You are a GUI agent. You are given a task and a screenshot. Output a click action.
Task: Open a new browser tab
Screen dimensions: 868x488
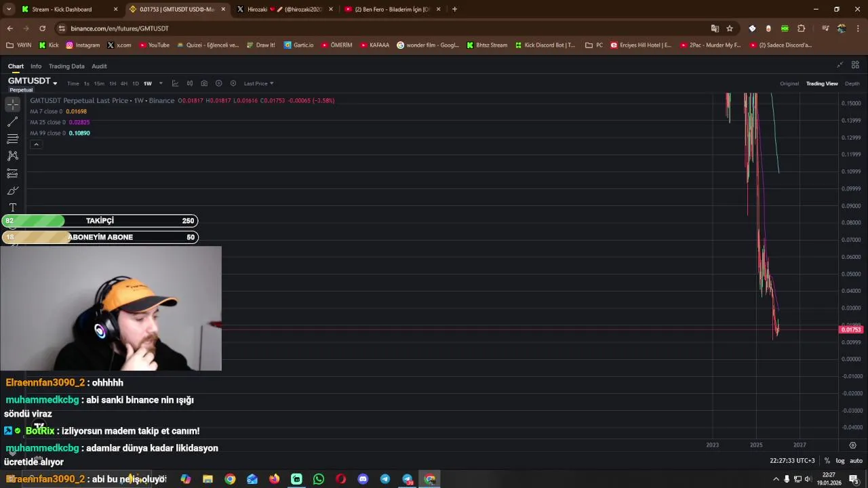coord(454,9)
